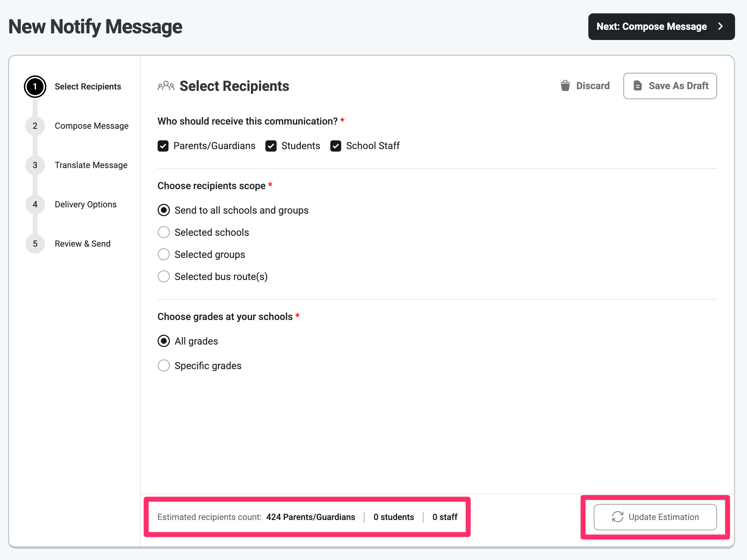The image size is (747, 560).
Task: Choose the Selected groups radio option
Action: point(164,254)
